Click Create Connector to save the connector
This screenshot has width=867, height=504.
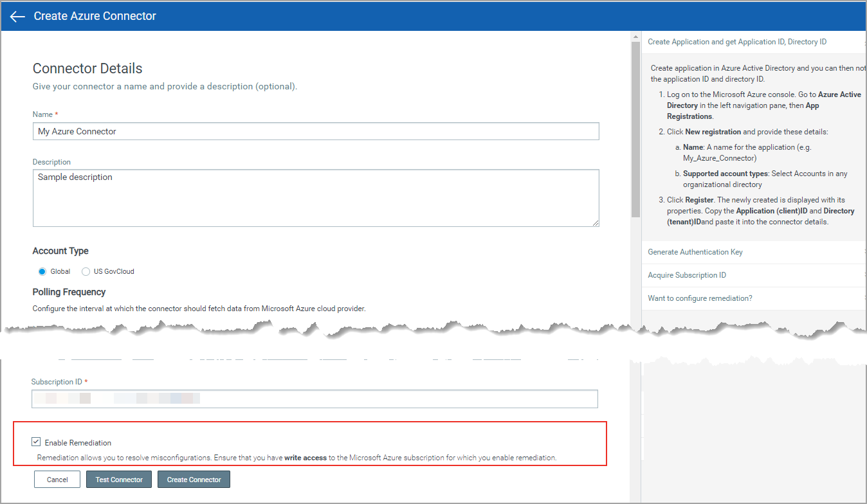[x=193, y=479]
